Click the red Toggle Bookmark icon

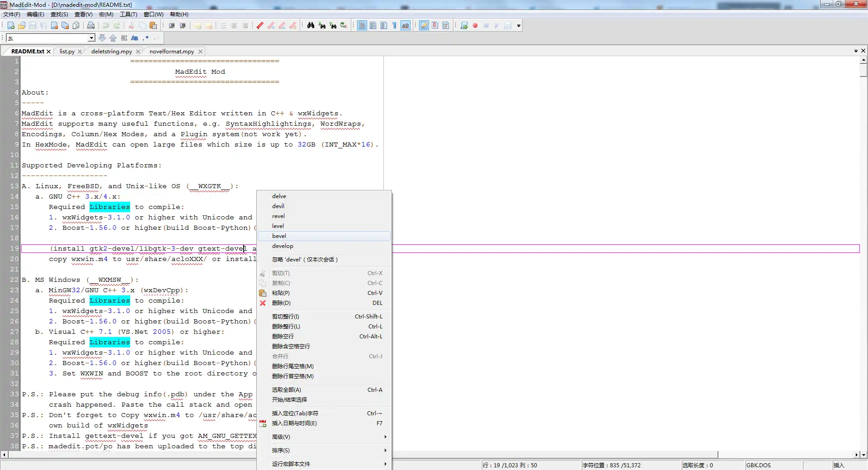coord(260,26)
